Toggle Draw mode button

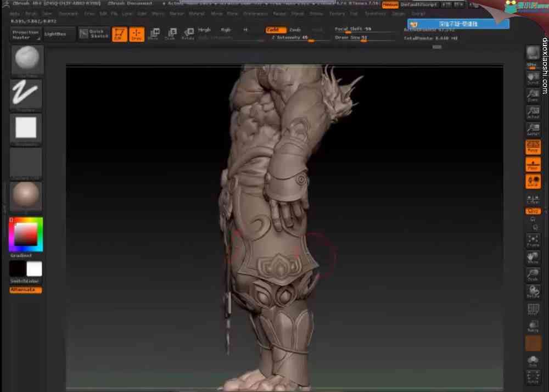[137, 34]
